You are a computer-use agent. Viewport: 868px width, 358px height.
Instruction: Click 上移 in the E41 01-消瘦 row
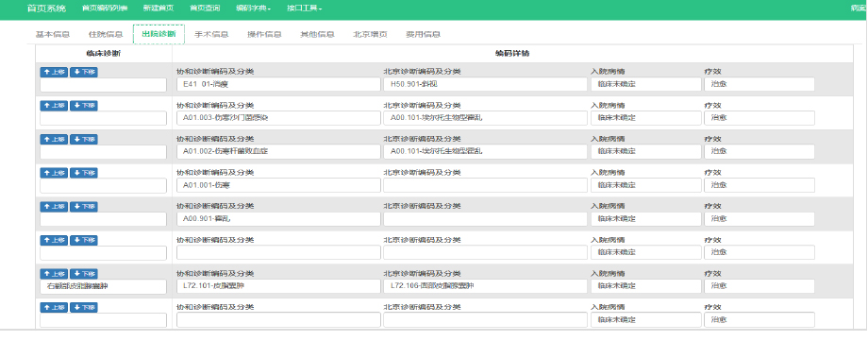[x=54, y=72]
